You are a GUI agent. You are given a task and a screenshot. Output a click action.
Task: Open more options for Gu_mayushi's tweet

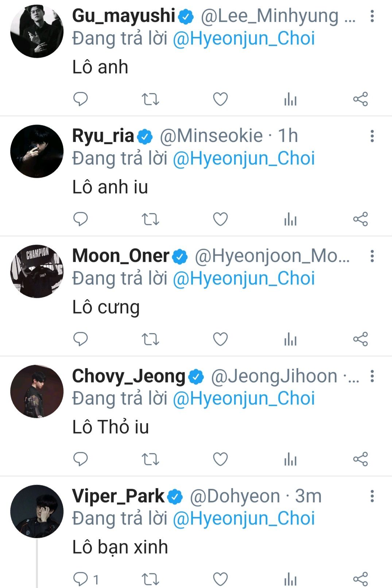pos(372,16)
